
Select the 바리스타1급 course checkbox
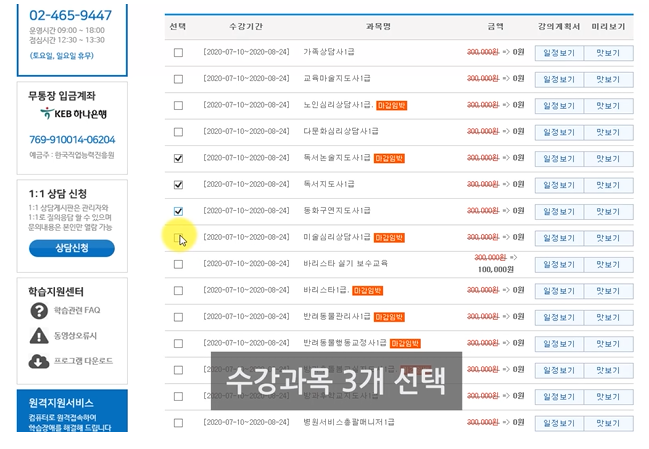click(x=178, y=291)
